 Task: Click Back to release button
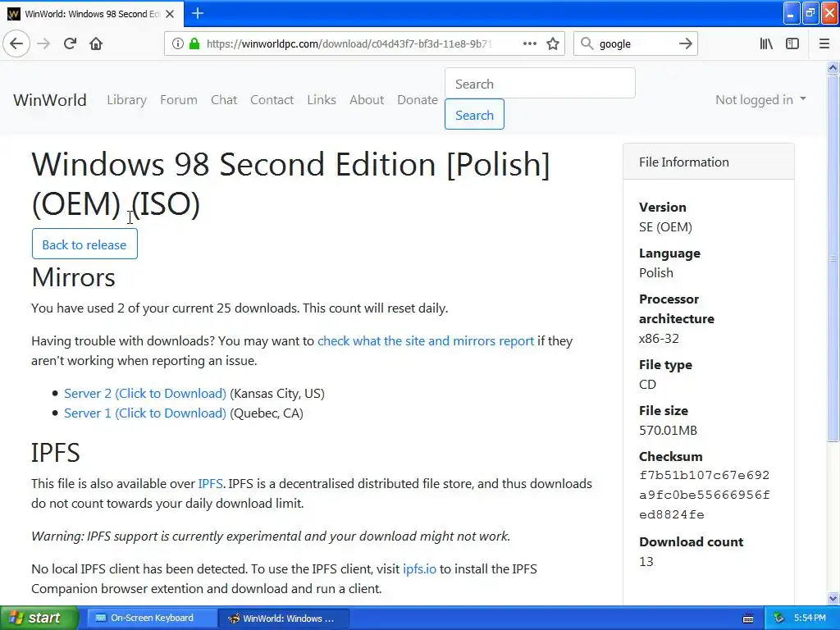pos(84,244)
